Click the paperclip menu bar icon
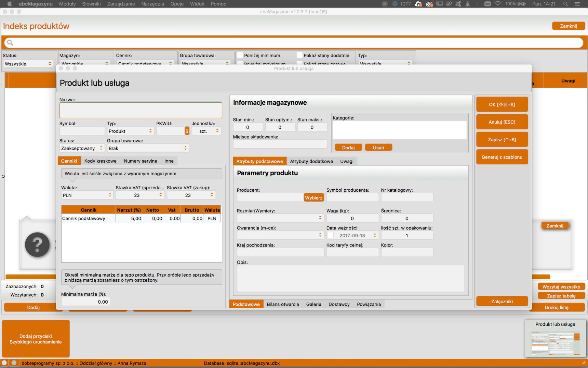Image resolution: width=588 pixels, height=368 pixels. point(449,4)
